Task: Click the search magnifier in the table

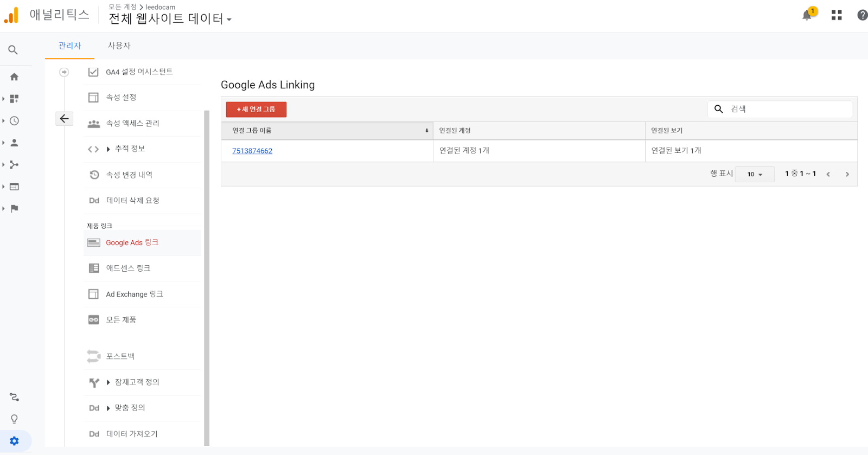Action: point(718,109)
